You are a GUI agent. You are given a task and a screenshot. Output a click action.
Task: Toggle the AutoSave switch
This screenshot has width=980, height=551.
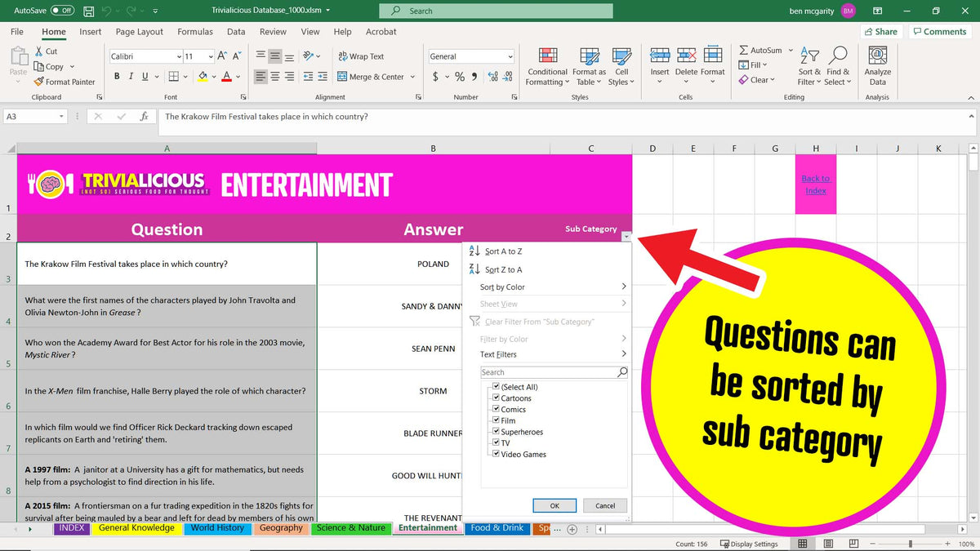[61, 11]
